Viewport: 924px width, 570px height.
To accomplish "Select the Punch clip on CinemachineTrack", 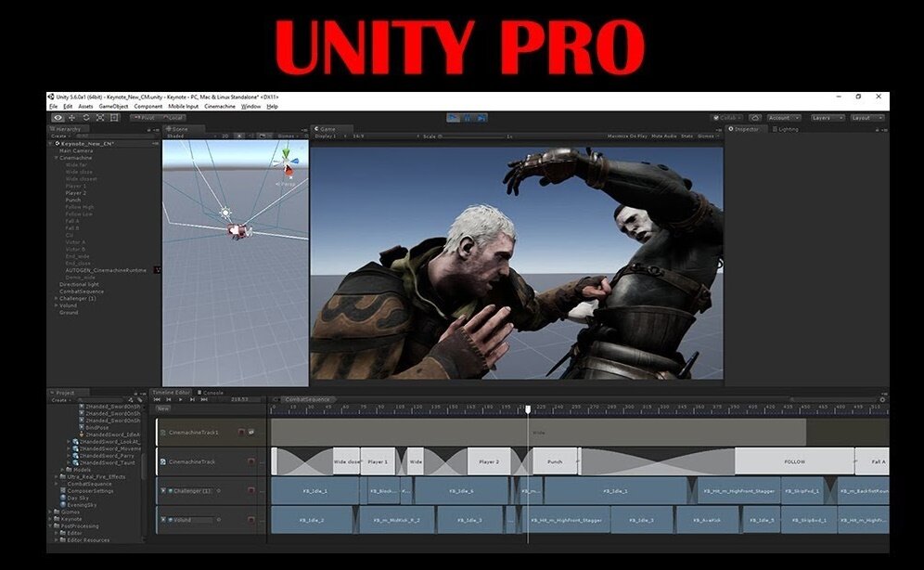I will (x=555, y=461).
